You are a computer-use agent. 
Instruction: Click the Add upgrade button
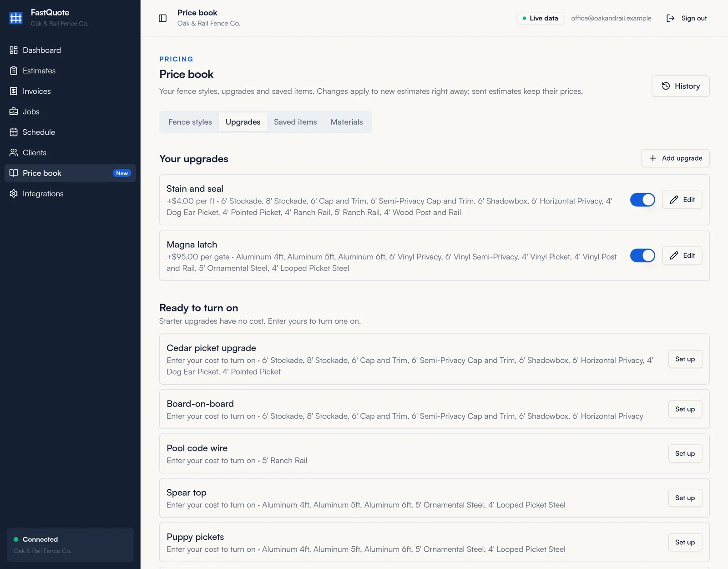point(675,158)
